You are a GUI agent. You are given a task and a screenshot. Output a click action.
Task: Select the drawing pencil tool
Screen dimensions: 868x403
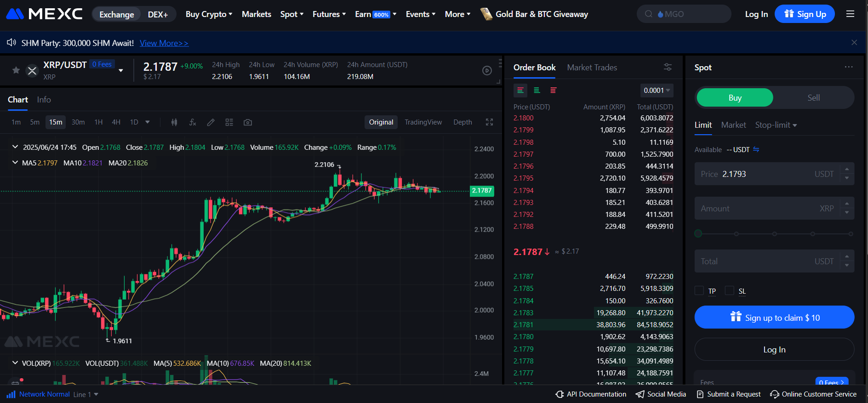click(x=211, y=122)
